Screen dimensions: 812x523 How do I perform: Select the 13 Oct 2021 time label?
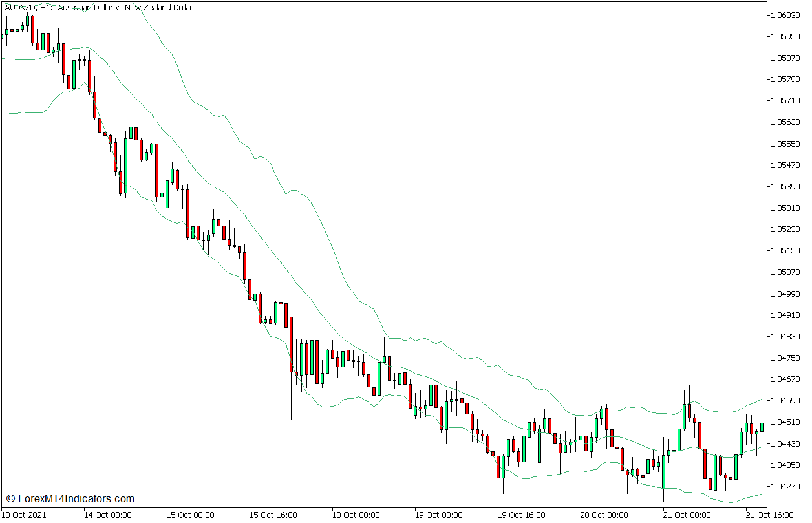pyautogui.click(x=23, y=515)
